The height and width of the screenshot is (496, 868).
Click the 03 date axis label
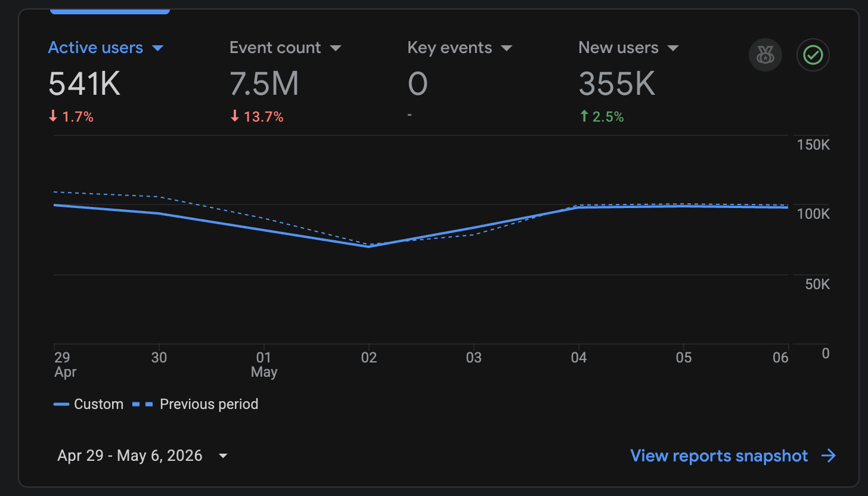coord(474,358)
